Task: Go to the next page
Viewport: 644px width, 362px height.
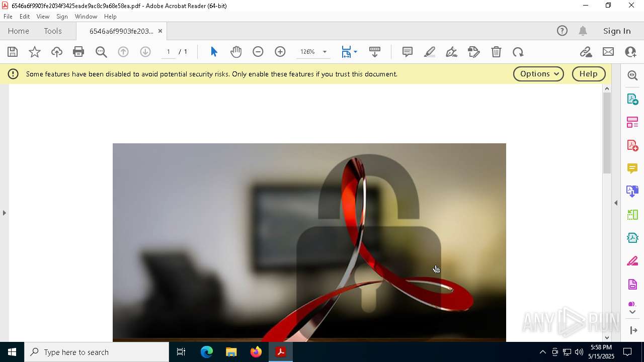Action: pyautogui.click(x=145, y=52)
